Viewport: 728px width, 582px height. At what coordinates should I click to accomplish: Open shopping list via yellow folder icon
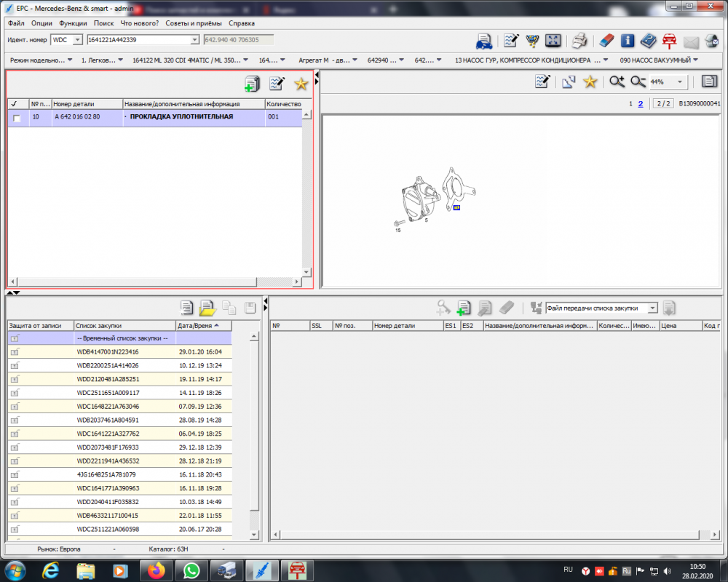tap(207, 308)
